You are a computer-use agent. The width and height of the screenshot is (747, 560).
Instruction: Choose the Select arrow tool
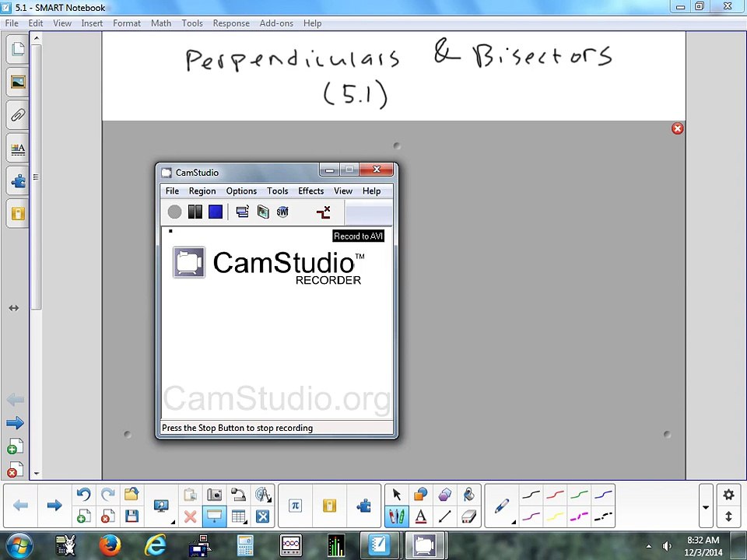(396, 495)
